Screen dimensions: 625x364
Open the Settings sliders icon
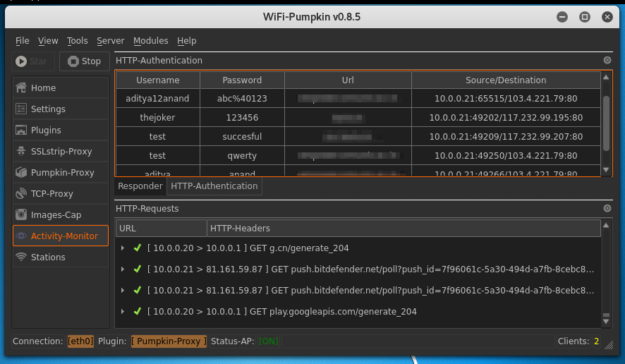tap(21, 109)
